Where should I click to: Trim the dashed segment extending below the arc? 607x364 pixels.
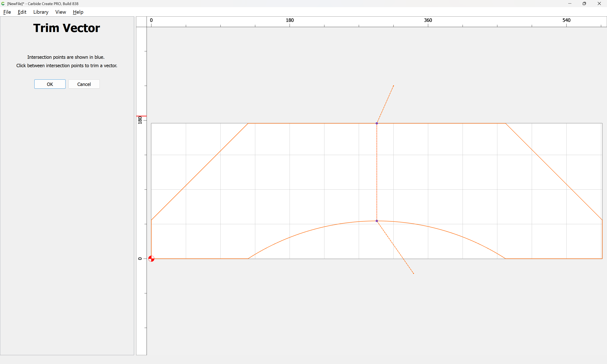click(x=395, y=247)
